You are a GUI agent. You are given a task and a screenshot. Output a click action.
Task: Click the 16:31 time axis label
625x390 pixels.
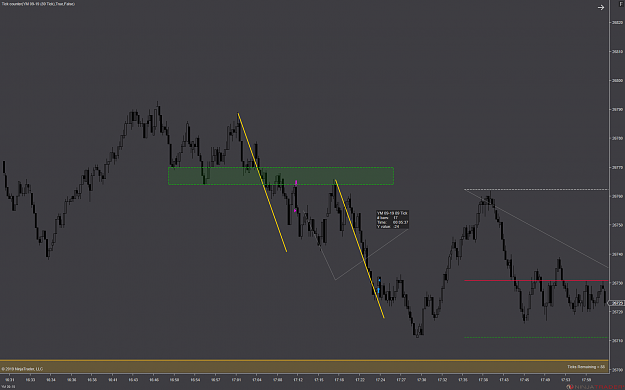pyautogui.click(x=9, y=380)
